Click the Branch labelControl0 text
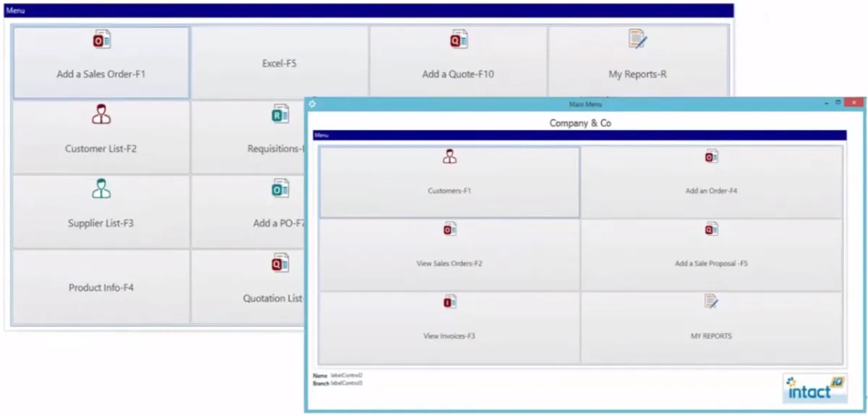 coord(338,383)
